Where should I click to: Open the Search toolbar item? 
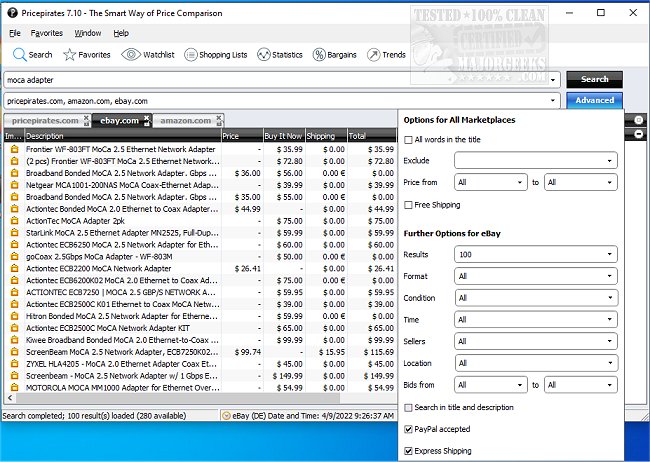tap(32, 55)
